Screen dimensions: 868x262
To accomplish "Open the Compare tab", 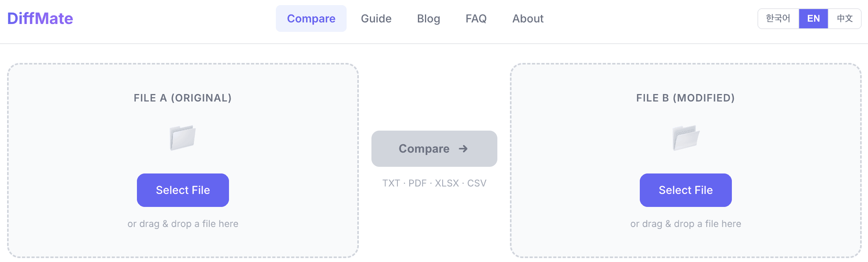I will point(311,18).
